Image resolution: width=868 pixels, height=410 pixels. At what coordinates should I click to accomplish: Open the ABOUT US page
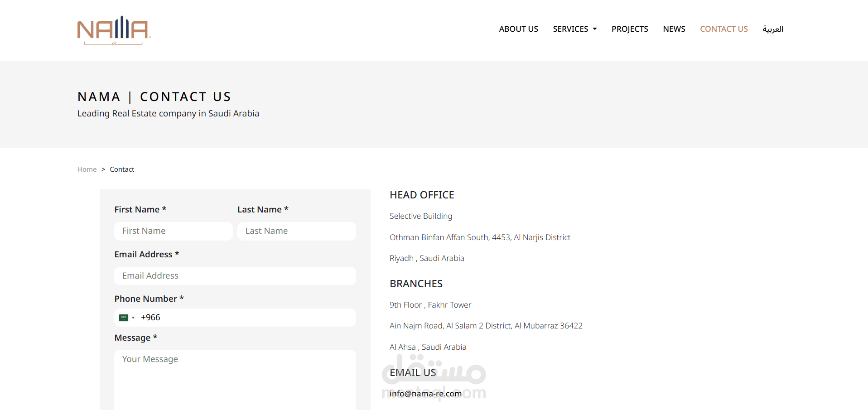coord(518,29)
